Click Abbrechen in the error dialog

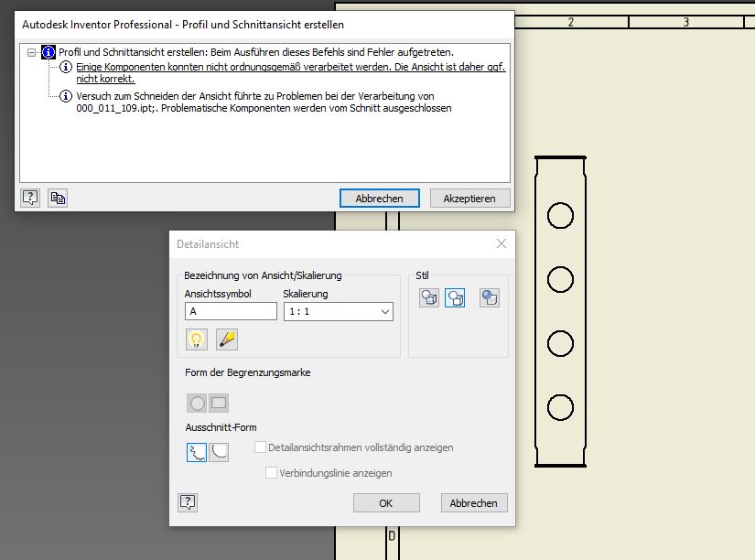pyautogui.click(x=380, y=199)
